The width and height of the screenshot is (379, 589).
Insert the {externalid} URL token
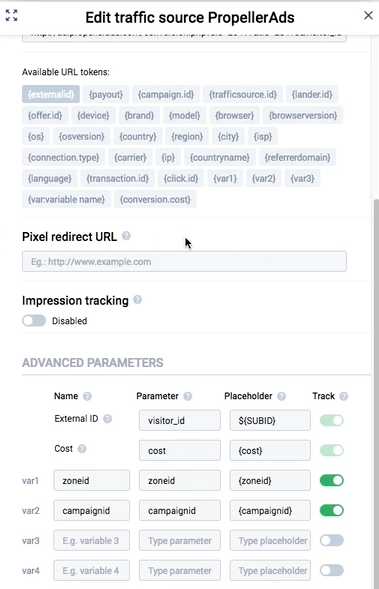point(51,94)
